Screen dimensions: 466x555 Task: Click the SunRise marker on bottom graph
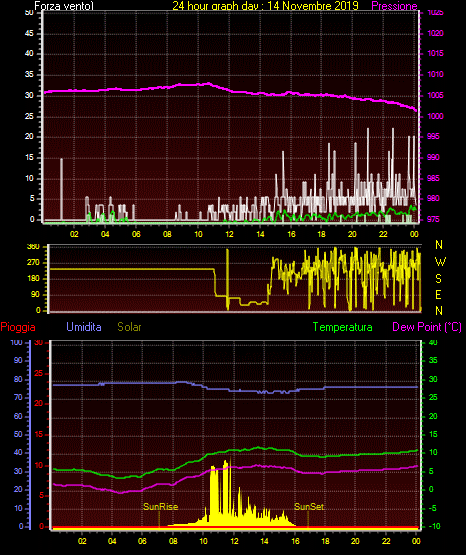[x=160, y=507]
